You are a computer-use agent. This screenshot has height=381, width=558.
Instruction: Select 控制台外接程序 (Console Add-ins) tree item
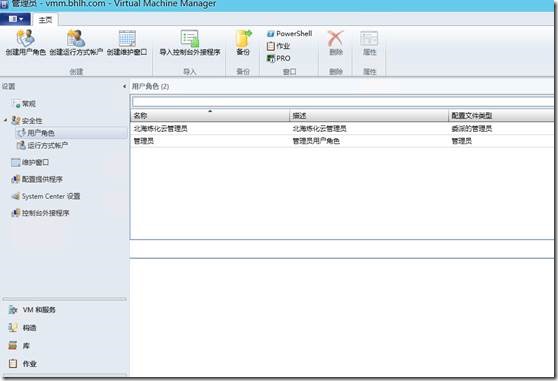[46, 213]
